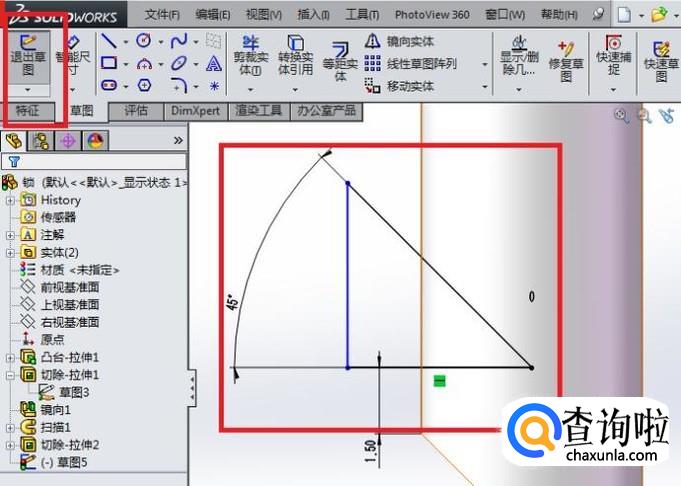Screen dimensions: 681x486
Task: Open Linear Sketch Pattern dropdown arrow
Action: pyautogui.click(x=485, y=64)
